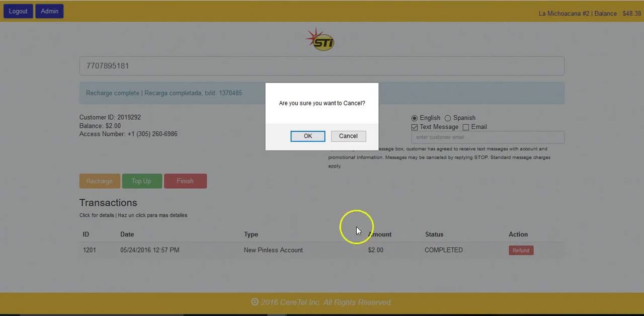Select the New Pinless Account type cell

(x=273, y=250)
